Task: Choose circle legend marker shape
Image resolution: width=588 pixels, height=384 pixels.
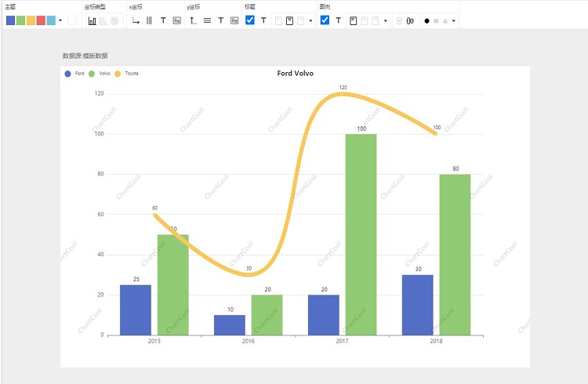Action: (426, 21)
